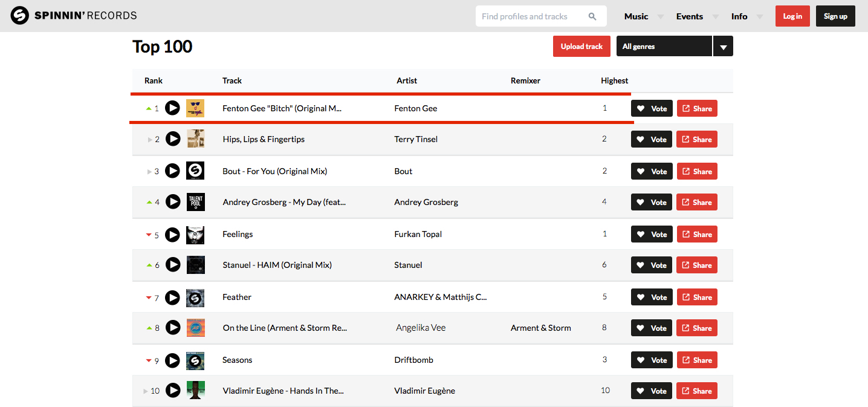Image resolution: width=868 pixels, height=407 pixels.
Task: Share Hips, Lips & Fingertips
Action: click(697, 139)
